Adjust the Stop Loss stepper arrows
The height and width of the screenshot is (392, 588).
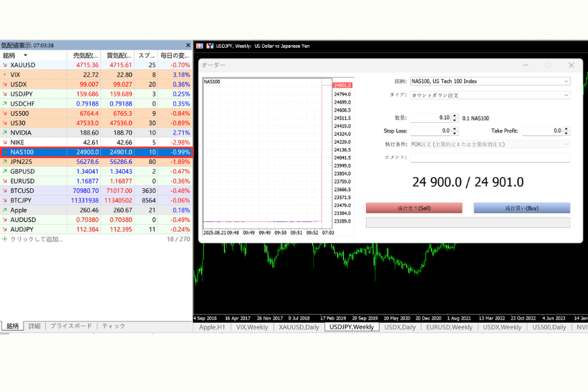pyautogui.click(x=454, y=131)
